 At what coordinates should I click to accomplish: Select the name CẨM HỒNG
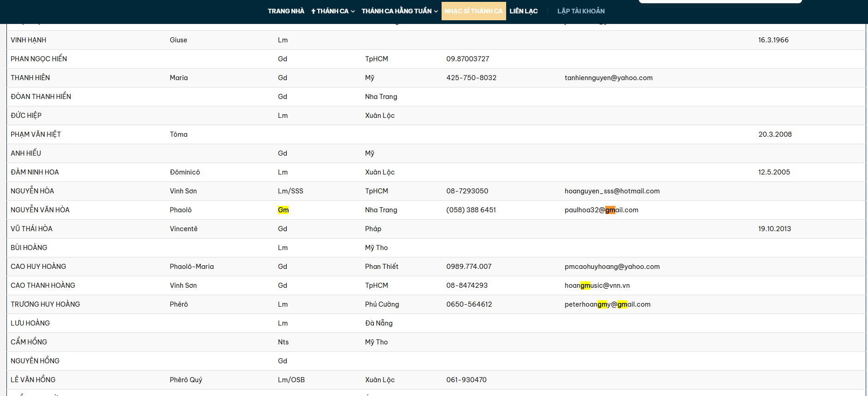tap(29, 342)
